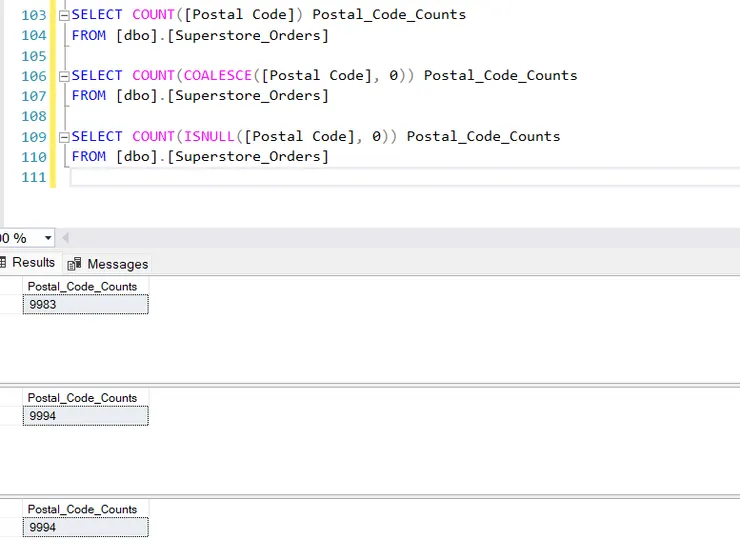
Task: Click the horizontal scrollbar left arrow
Action: pyautogui.click(x=66, y=238)
